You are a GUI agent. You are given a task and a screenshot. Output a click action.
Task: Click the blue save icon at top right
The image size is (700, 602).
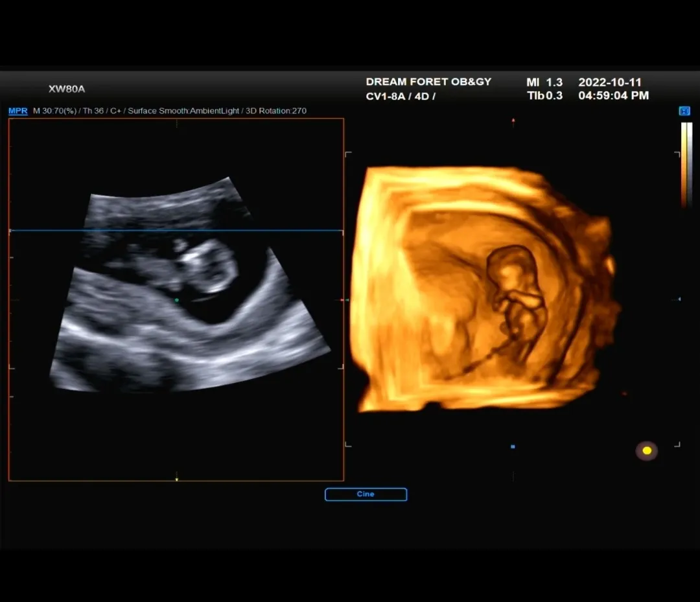coord(684,111)
